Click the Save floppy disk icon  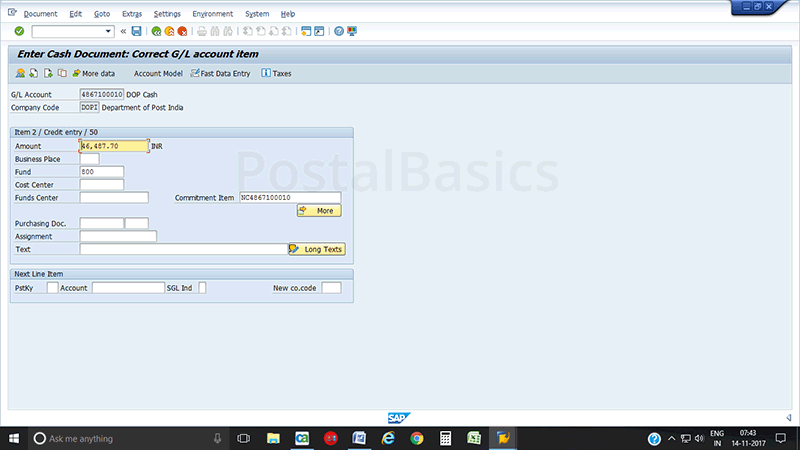coord(136,31)
